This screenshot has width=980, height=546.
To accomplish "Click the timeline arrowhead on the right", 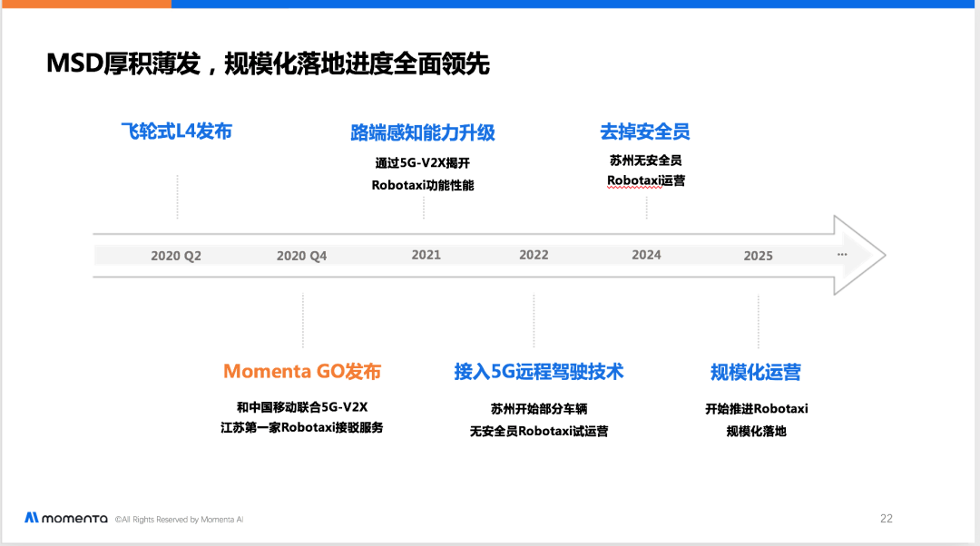I will point(860,255).
